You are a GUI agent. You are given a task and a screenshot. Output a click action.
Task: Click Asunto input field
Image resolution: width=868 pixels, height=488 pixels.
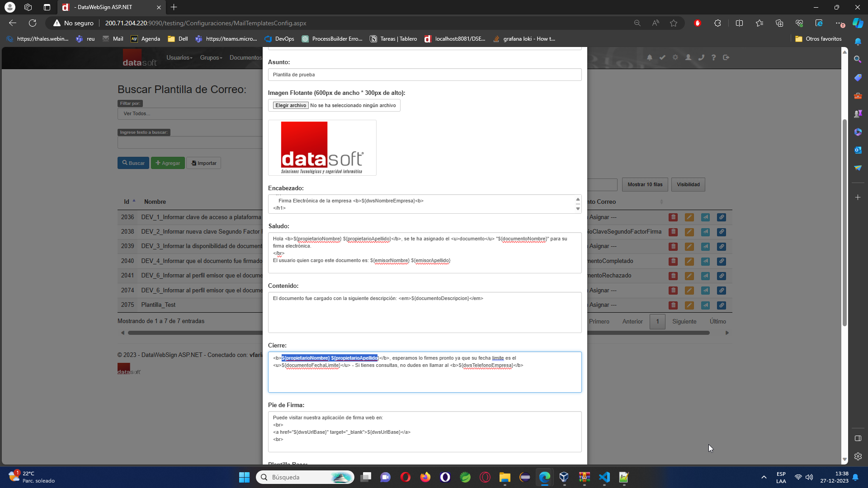(x=425, y=75)
